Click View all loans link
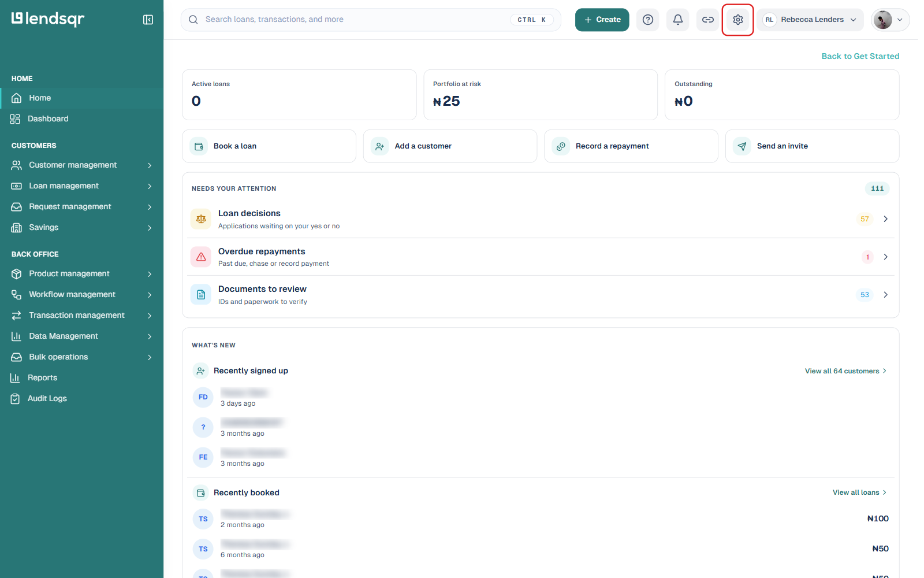The image size is (924, 578). pos(859,492)
